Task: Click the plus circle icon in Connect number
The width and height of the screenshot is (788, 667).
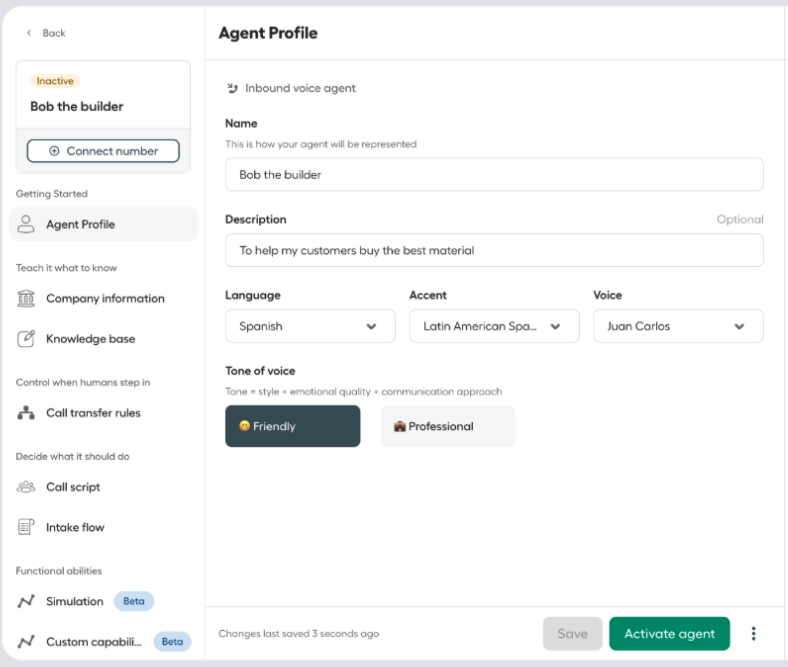Action: [x=54, y=151]
